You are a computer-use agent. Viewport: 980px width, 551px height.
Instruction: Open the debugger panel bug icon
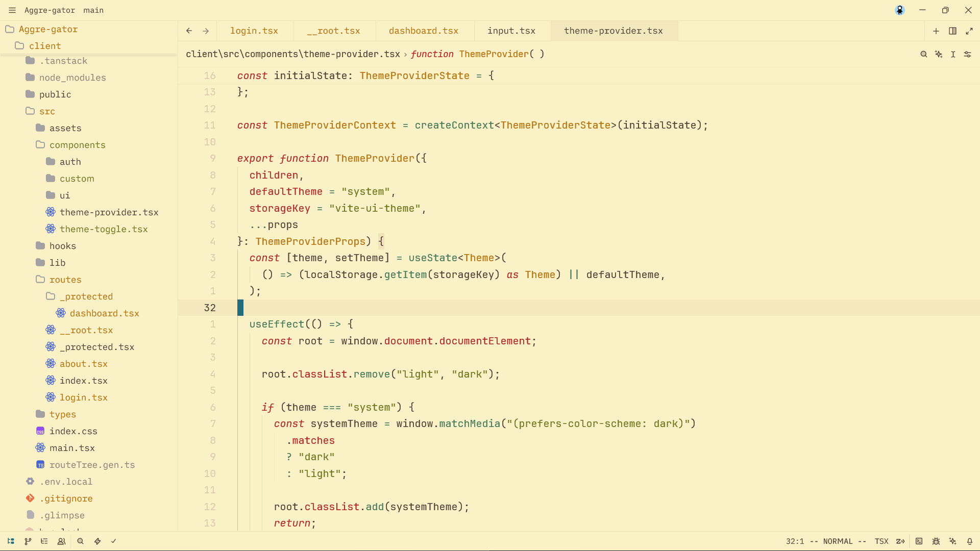point(936,541)
